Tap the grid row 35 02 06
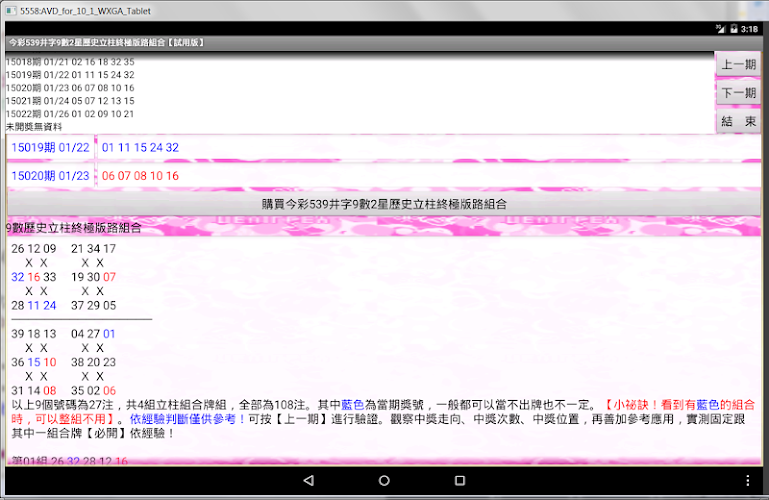769x500 pixels. (94, 391)
